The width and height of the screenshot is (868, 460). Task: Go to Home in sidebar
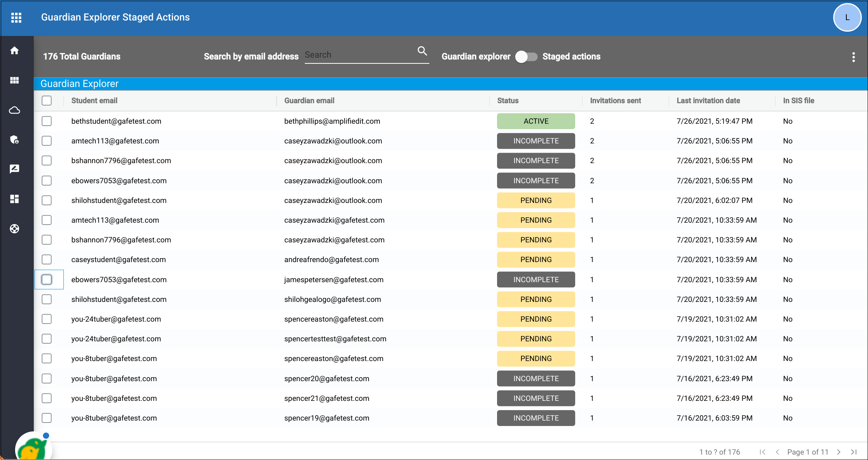point(15,51)
